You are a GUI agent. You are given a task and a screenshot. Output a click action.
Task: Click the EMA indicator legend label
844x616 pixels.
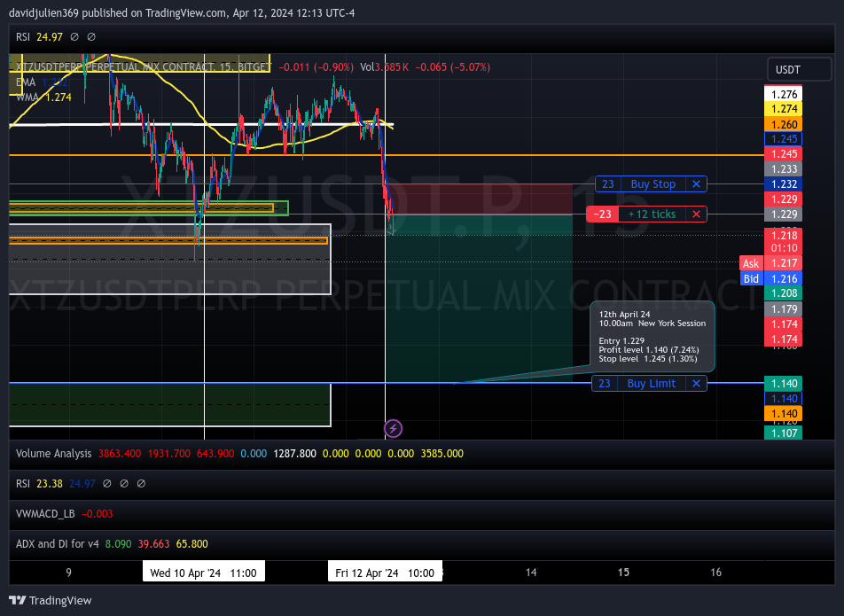tap(26, 82)
